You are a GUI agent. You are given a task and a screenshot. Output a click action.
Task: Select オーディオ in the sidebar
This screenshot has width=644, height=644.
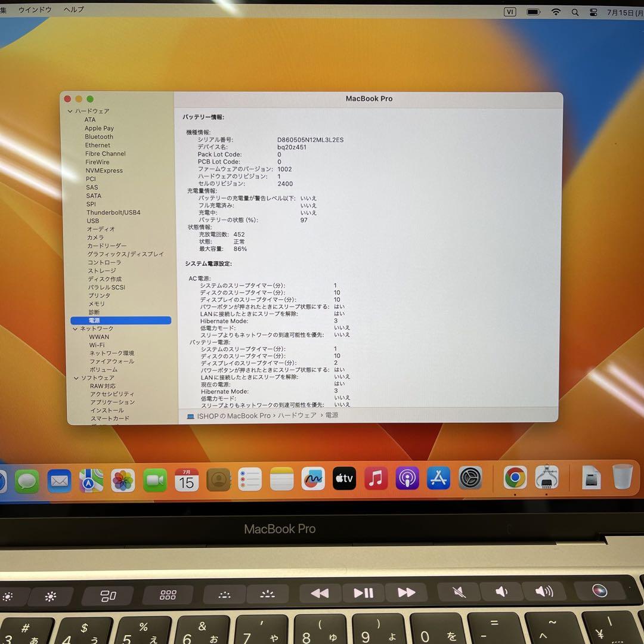pyautogui.click(x=101, y=229)
